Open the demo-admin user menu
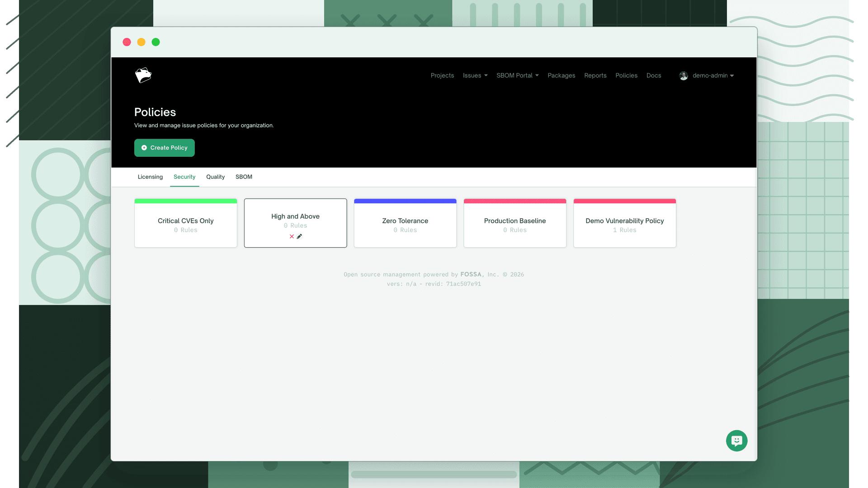 coord(713,75)
